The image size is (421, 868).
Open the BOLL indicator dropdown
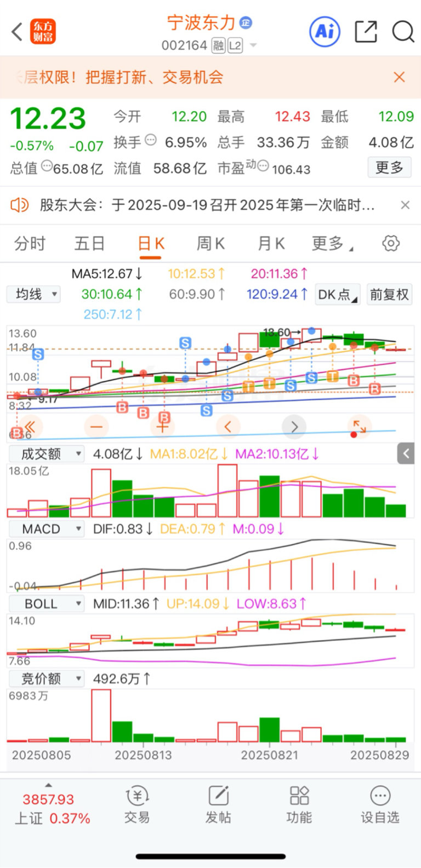pos(47,604)
